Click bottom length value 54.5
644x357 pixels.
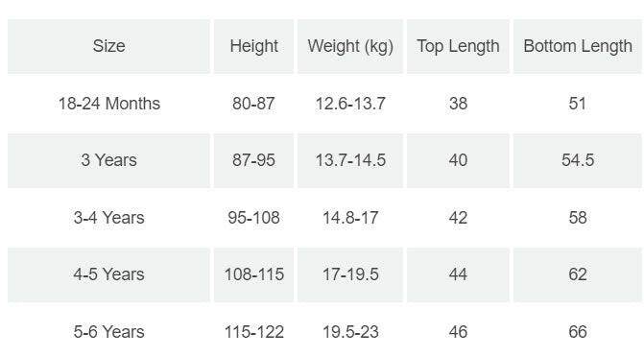[x=578, y=160]
